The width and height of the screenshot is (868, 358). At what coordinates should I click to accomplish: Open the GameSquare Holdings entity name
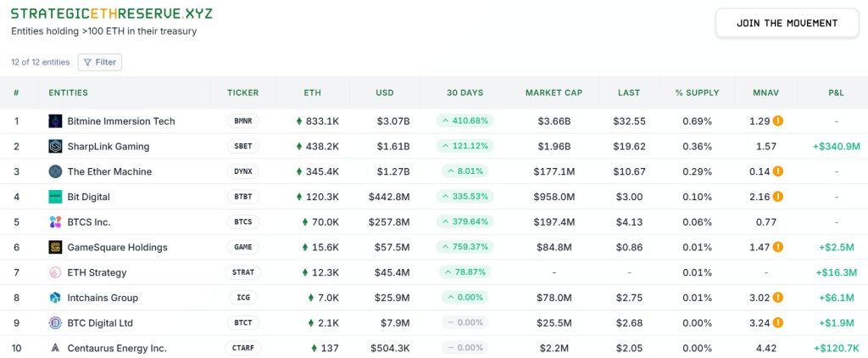tap(117, 247)
